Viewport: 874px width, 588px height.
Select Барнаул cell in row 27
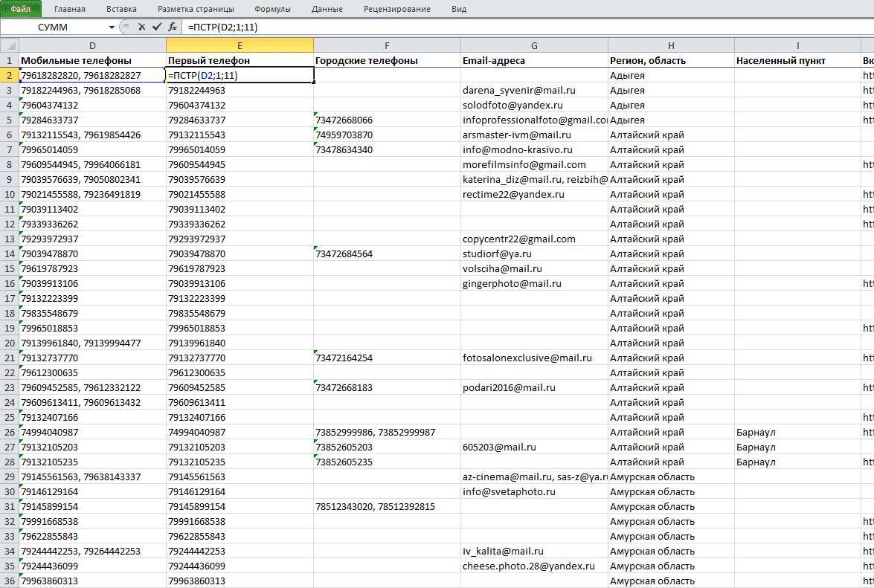[797, 447]
